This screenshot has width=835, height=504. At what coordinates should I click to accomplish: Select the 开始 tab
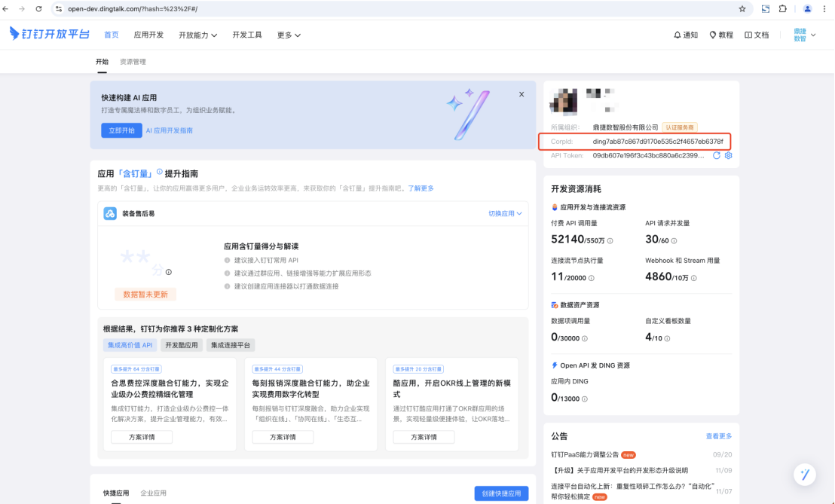pos(102,62)
